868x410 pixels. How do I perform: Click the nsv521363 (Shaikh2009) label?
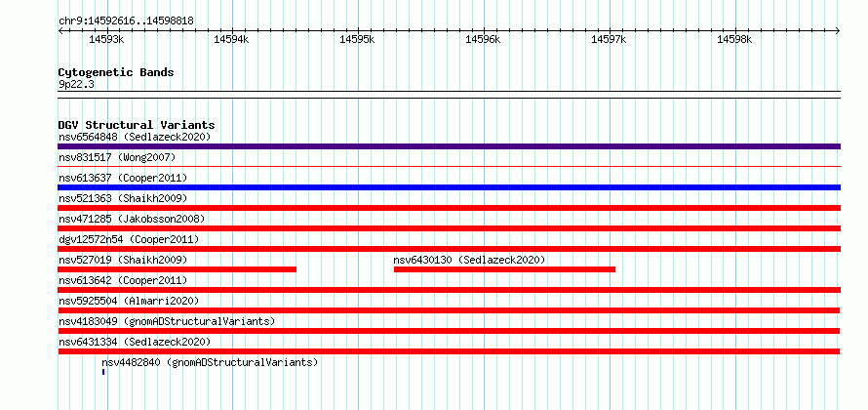[123, 198]
